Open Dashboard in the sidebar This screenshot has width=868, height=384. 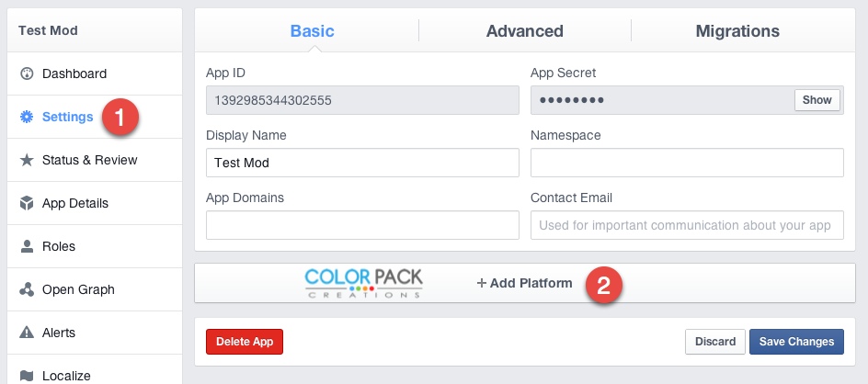(x=95, y=73)
